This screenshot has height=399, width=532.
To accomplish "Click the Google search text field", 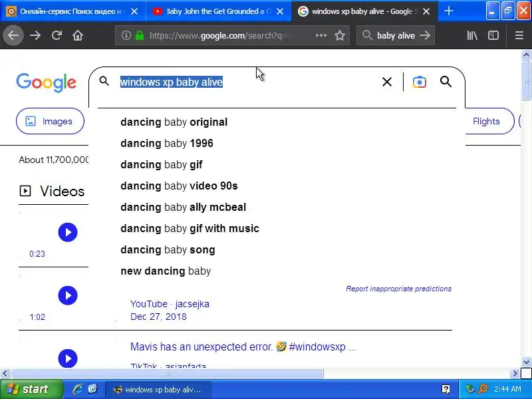I will coord(247,82).
